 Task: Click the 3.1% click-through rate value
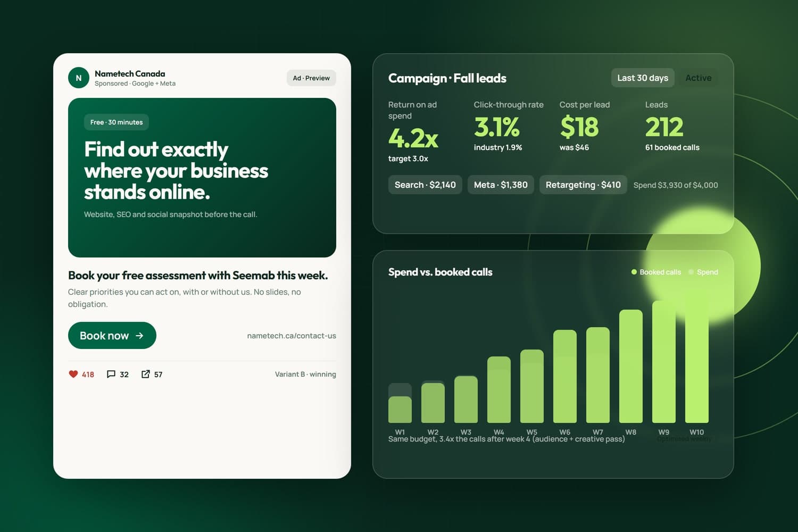pyautogui.click(x=496, y=127)
